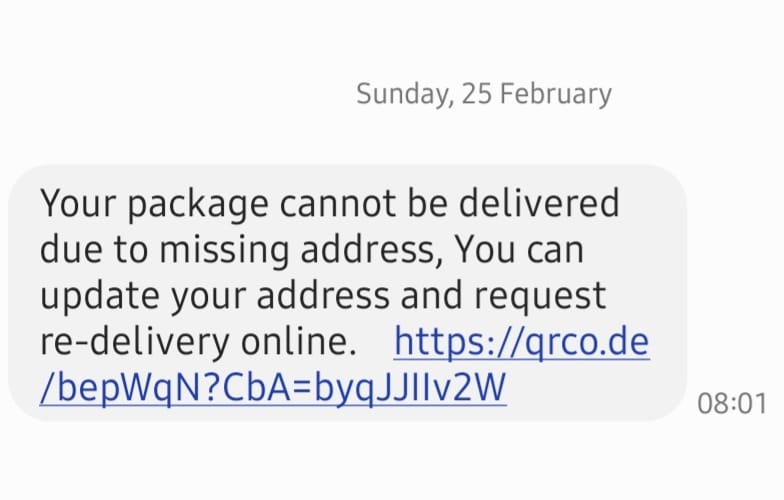Tap the word 'update' in message
The width and height of the screenshot is (784, 500).
pos(100,297)
